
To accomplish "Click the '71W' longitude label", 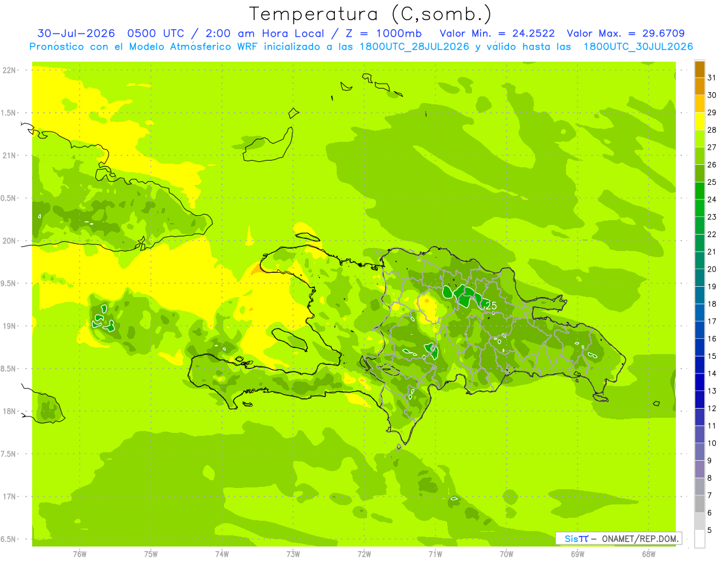I will [435, 554].
